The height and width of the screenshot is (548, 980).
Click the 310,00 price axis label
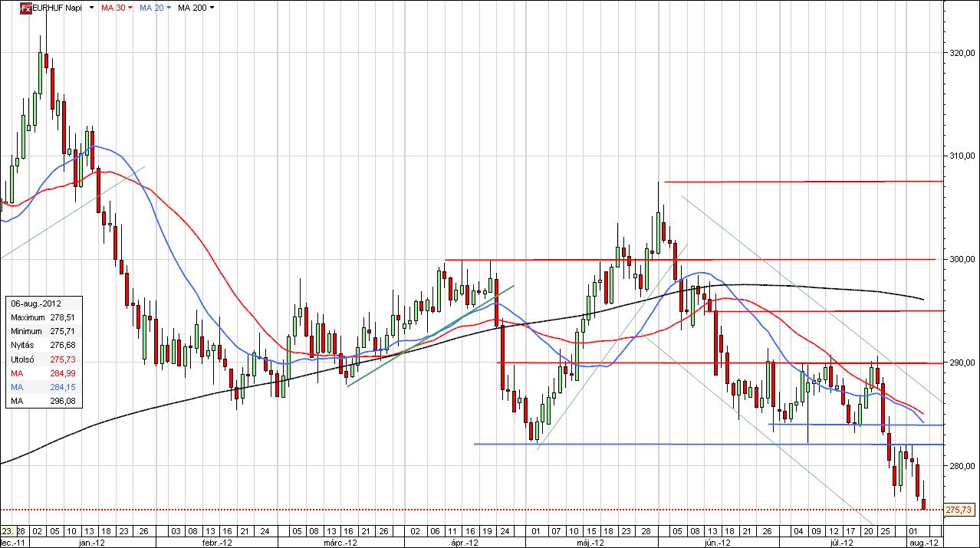[x=961, y=156]
